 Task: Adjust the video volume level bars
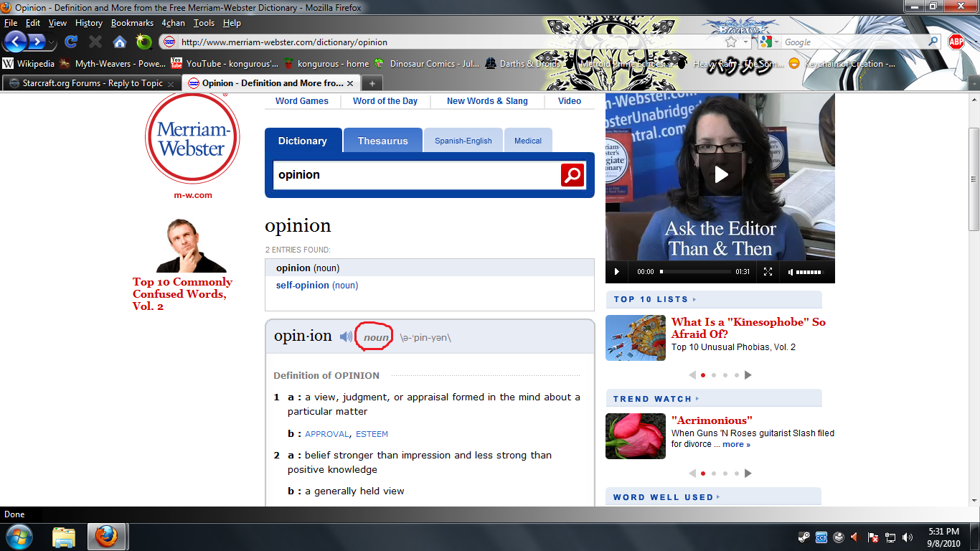click(809, 272)
